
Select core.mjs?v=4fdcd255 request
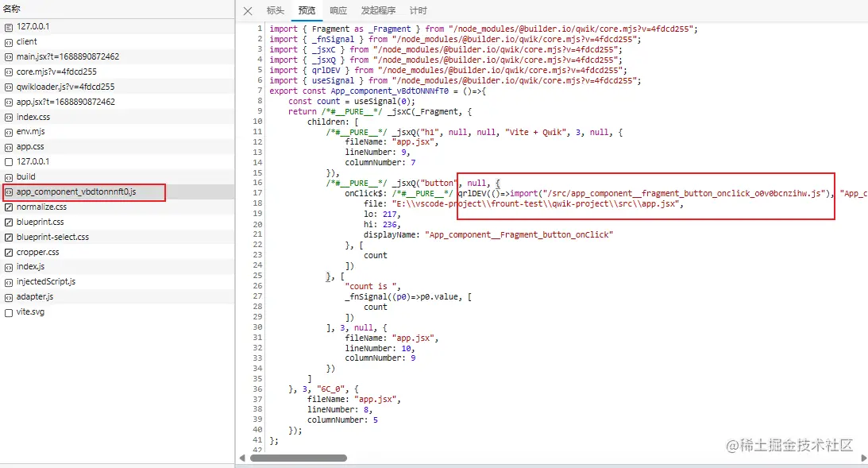click(x=117, y=72)
